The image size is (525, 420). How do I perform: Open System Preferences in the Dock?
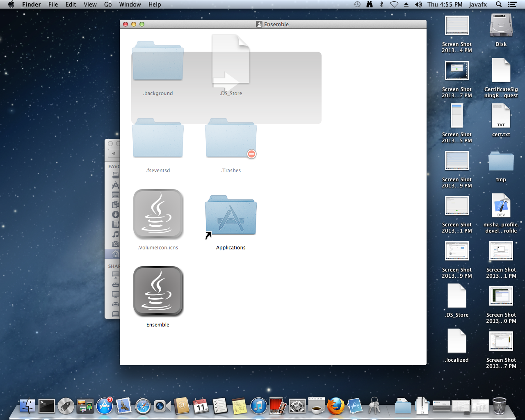(x=297, y=406)
